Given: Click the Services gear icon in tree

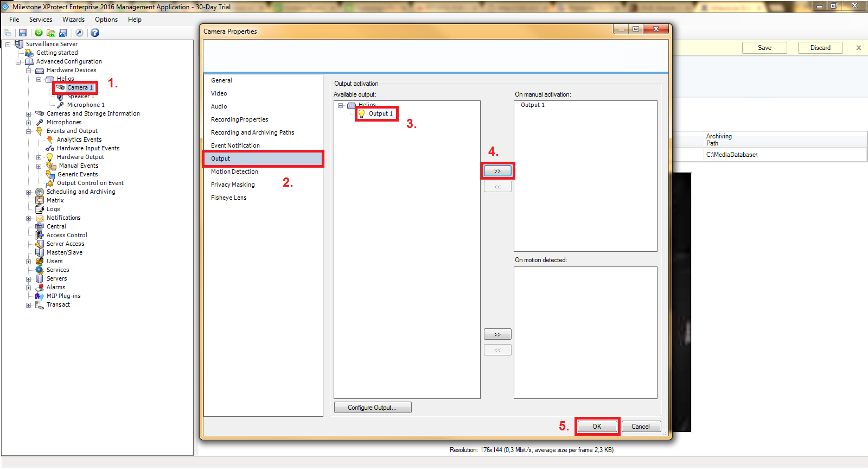Looking at the screenshot, I should [x=40, y=270].
